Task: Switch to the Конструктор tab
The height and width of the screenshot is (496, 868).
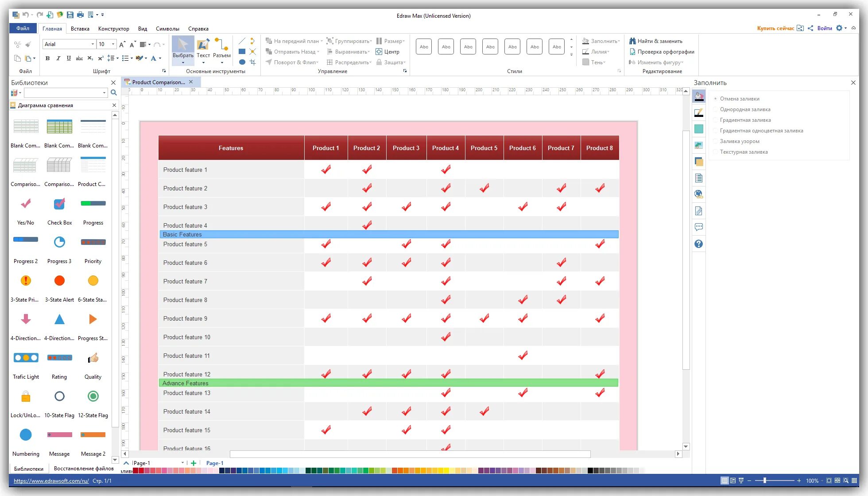Action: 114,29
